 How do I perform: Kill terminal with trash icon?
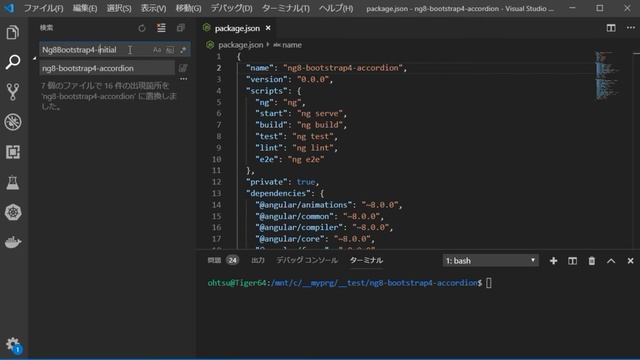(591, 260)
